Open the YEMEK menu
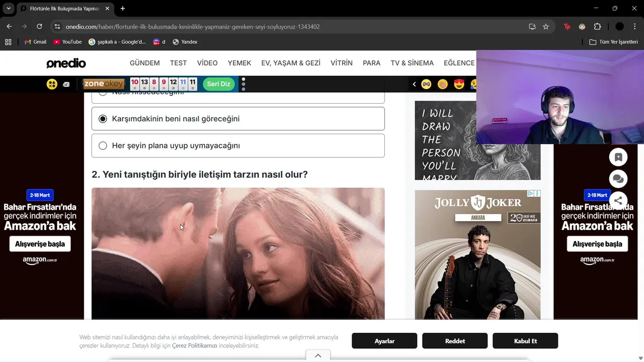The height and width of the screenshot is (362, 644). point(239,63)
